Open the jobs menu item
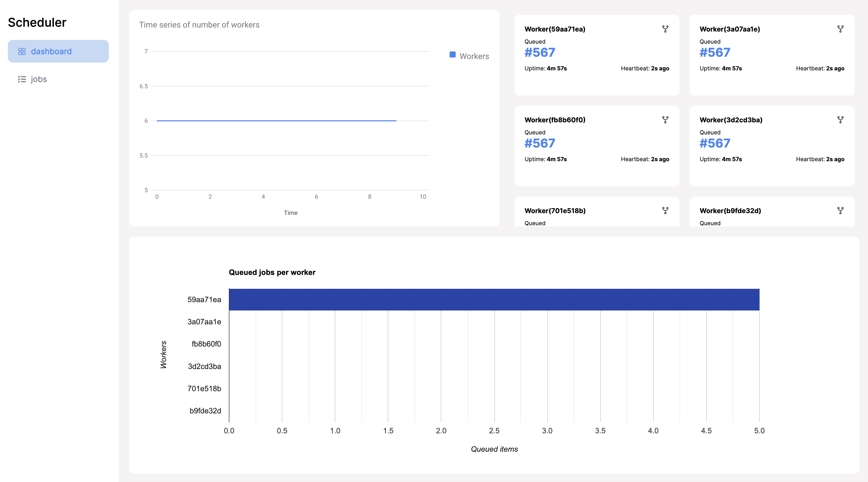This screenshot has width=868, height=482. click(38, 79)
